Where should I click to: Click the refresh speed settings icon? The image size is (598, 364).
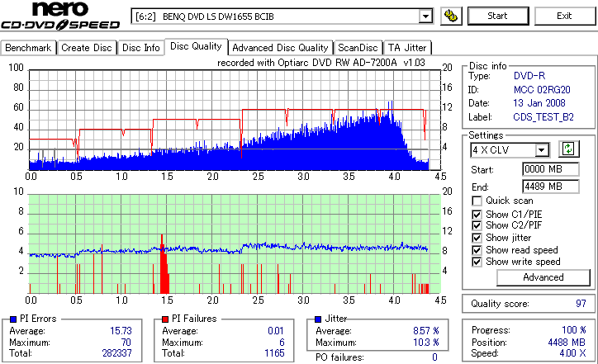(568, 149)
